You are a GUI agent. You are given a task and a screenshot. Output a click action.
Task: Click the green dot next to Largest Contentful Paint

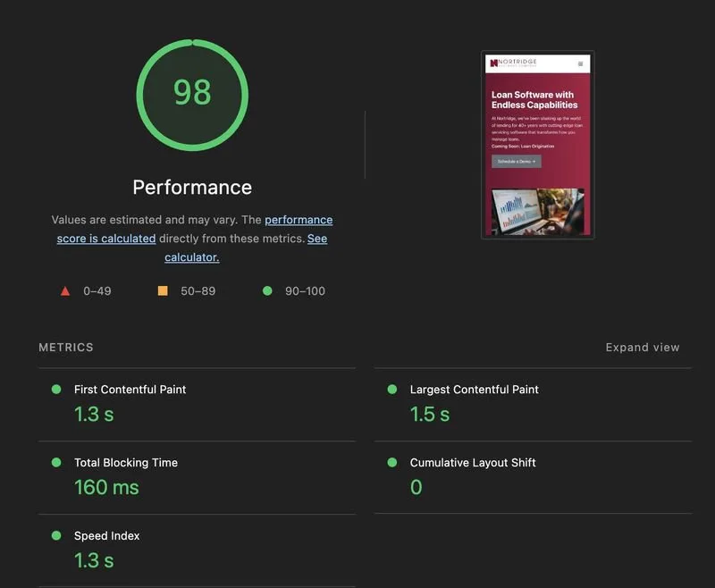pyautogui.click(x=391, y=390)
